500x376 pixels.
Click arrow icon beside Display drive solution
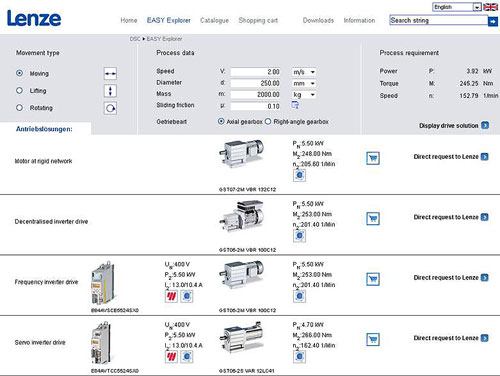coord(485,125)
